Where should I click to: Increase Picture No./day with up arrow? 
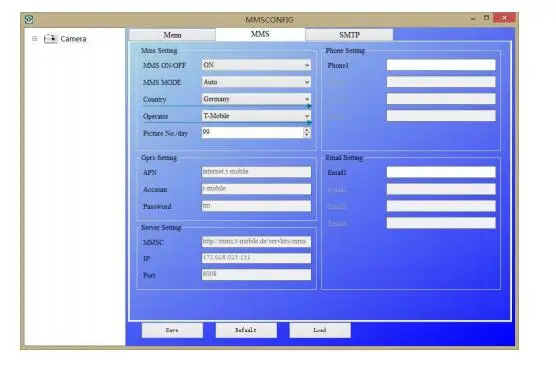307,130
